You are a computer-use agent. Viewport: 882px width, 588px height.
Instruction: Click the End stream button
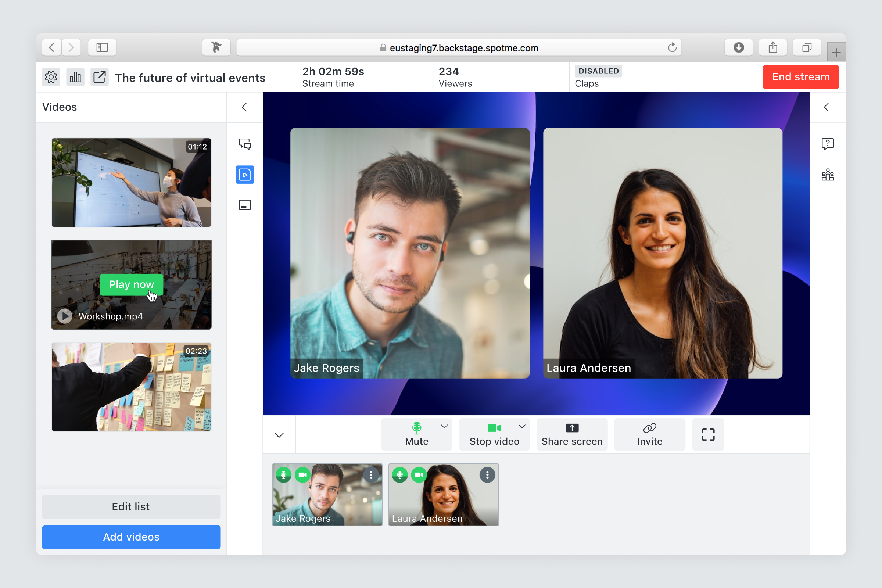coord(800,77)
